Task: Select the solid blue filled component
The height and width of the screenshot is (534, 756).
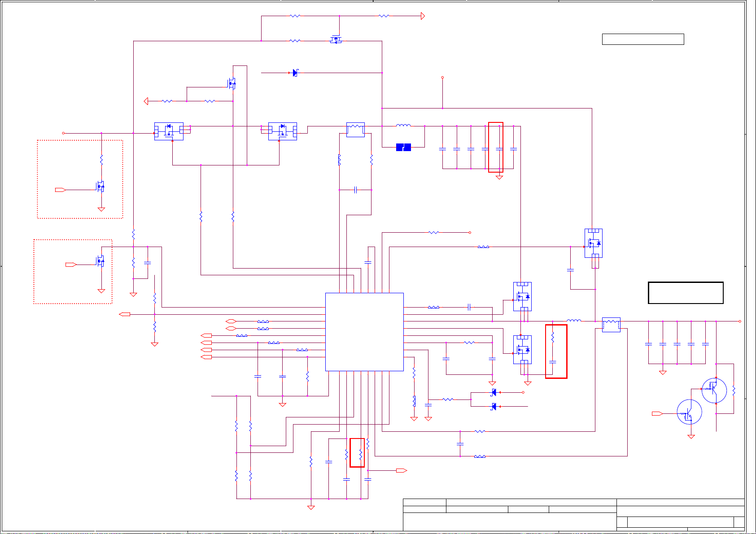Action: tap(404, 147)
